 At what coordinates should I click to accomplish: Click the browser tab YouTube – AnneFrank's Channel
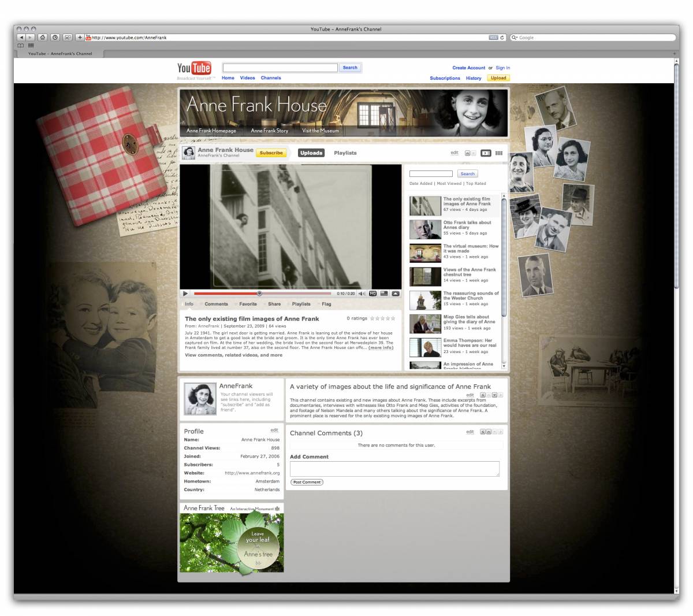point(61,54)
